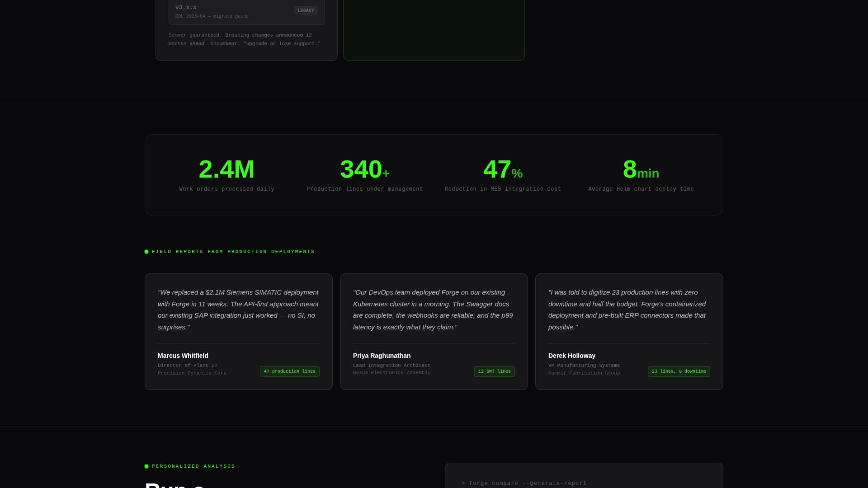
Task: Click 'Summit Fabrication Group' company name
Action: point(584,373)
